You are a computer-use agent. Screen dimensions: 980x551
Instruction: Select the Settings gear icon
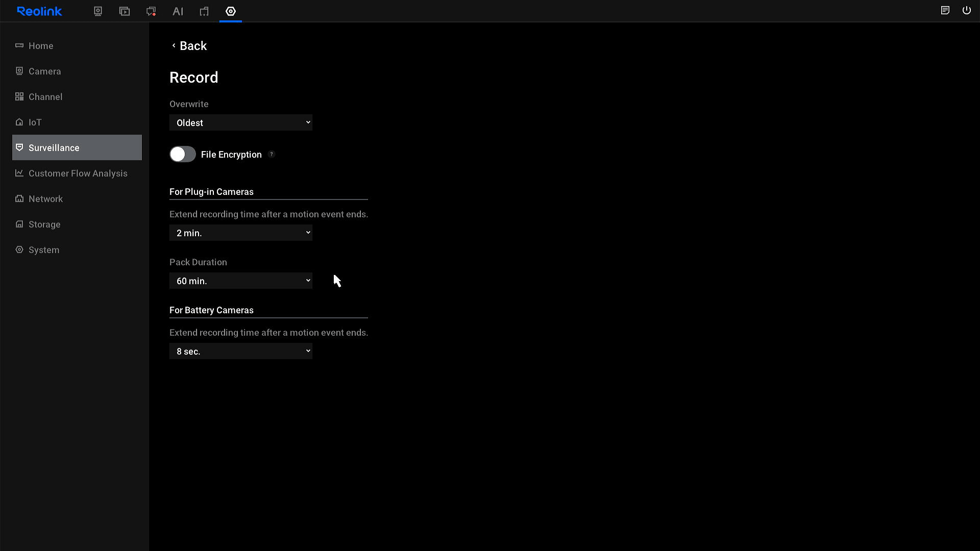tap(231, 11)
